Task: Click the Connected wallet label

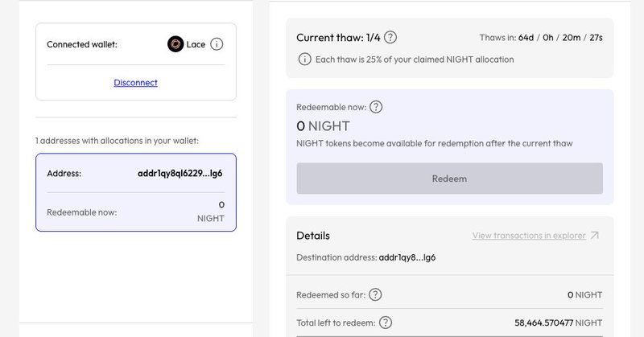Action: pyautogui.click(x=82, y=45)
